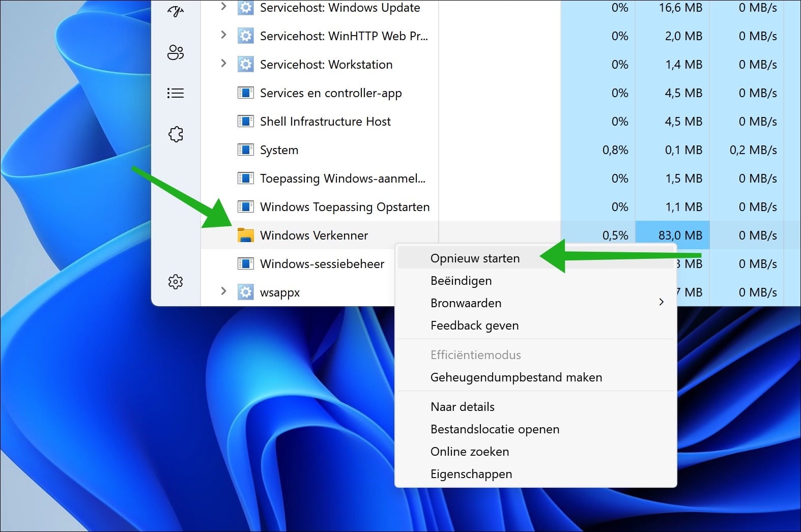Click the Windows Verkenner folder icon
Image resolution: width=801 pixels, height=532 pixels.
point(245,235)
